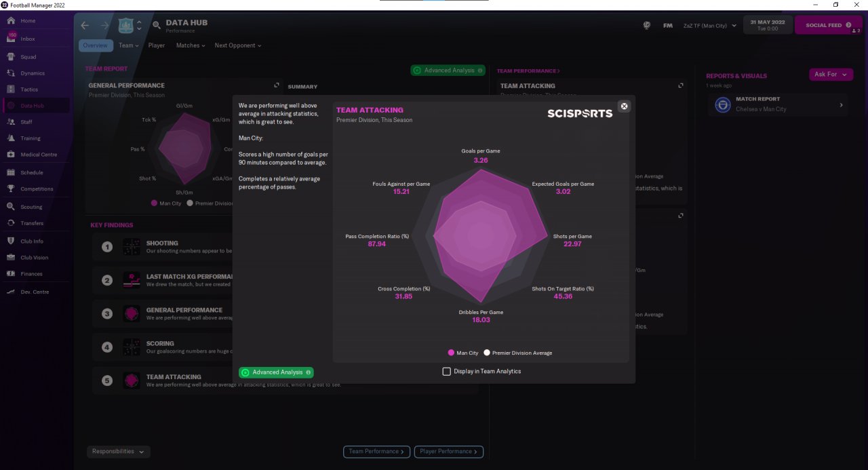The width and height of the screenshot is (868, 470).
Task: Click the Finances sidebar icon
Action: pyautogui.click(x=11, y=274)
